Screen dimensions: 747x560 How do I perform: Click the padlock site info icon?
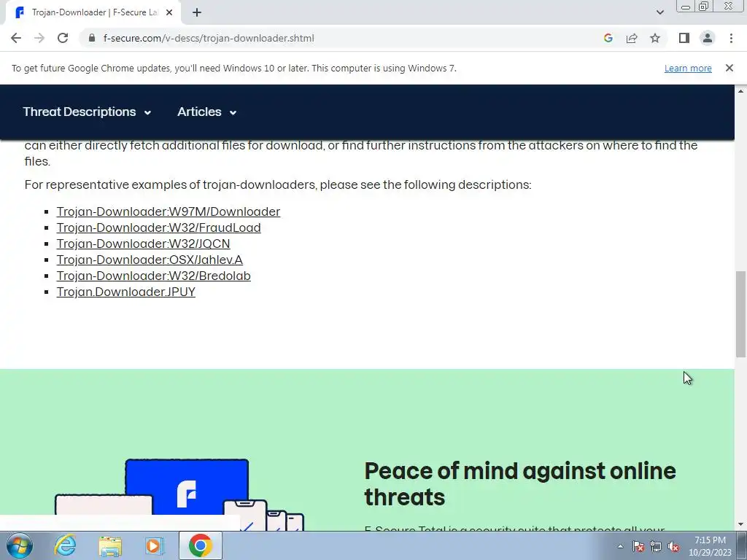tap(92, 38)
